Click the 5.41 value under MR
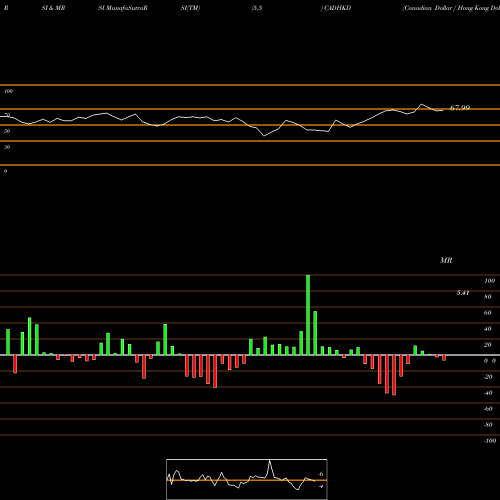 [x=463, y=293]
